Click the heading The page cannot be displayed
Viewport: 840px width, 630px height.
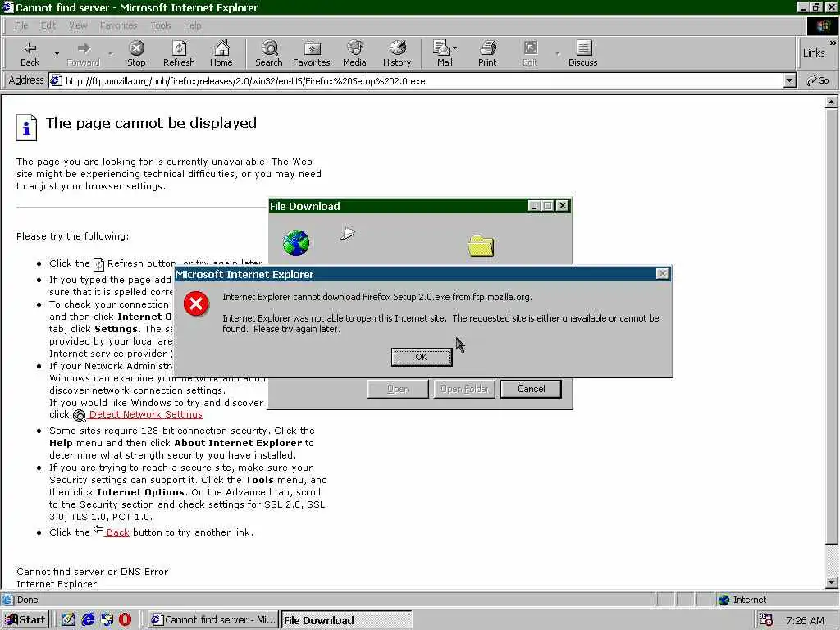151,123
